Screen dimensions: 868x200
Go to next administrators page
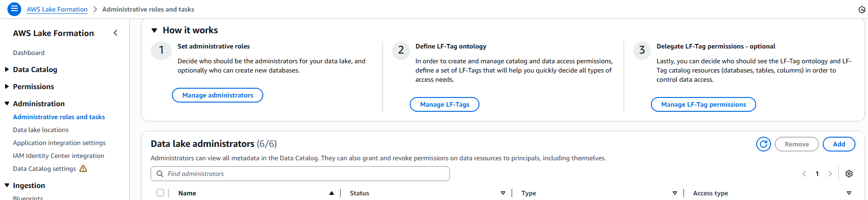click(830, 174)
